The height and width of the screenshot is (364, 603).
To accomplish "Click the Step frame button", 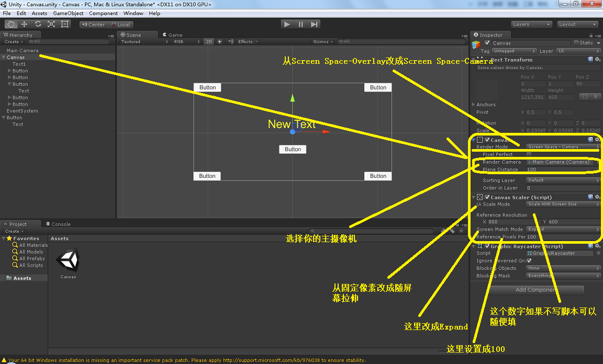I will (x=314, y=24).
